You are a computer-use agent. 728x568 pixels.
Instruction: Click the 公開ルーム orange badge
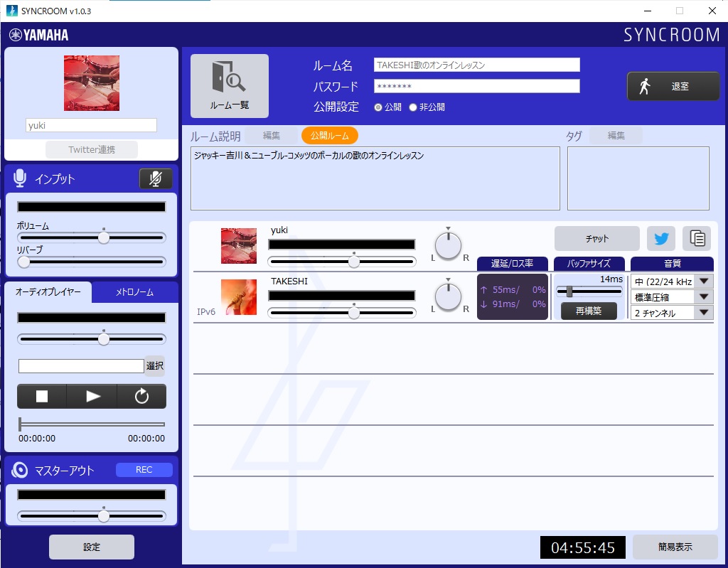pyautogui.click(x=330, y=136)
